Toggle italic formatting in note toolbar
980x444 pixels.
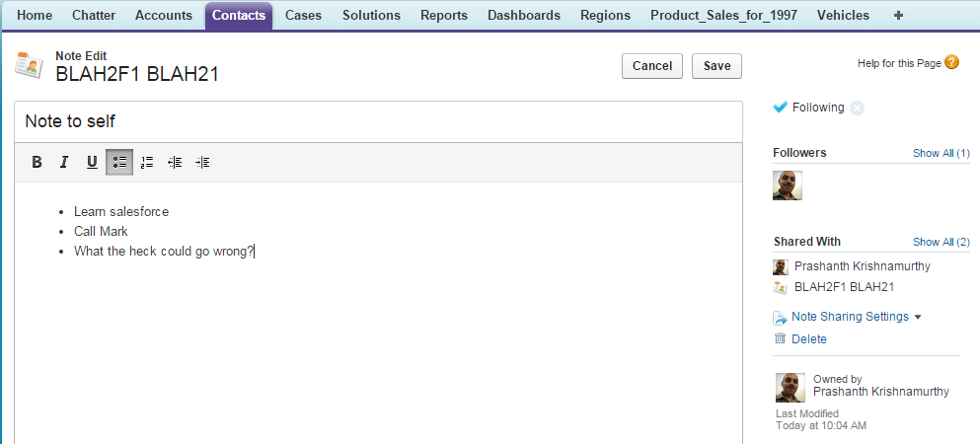point(64,163)
